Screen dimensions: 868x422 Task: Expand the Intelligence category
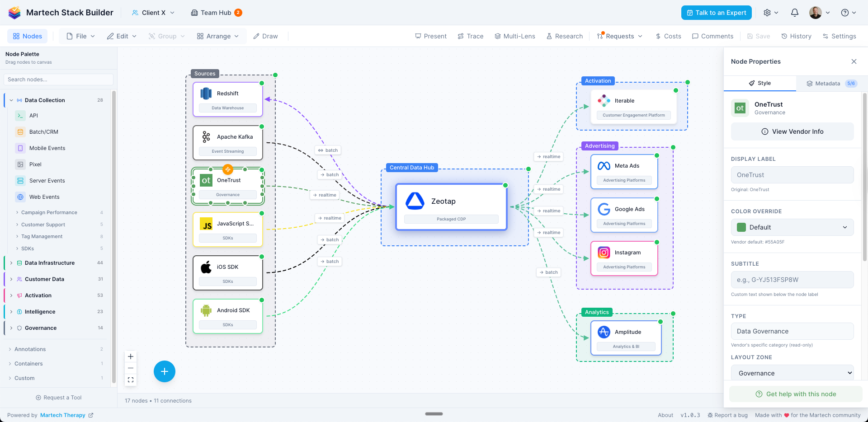coord(11,312)
